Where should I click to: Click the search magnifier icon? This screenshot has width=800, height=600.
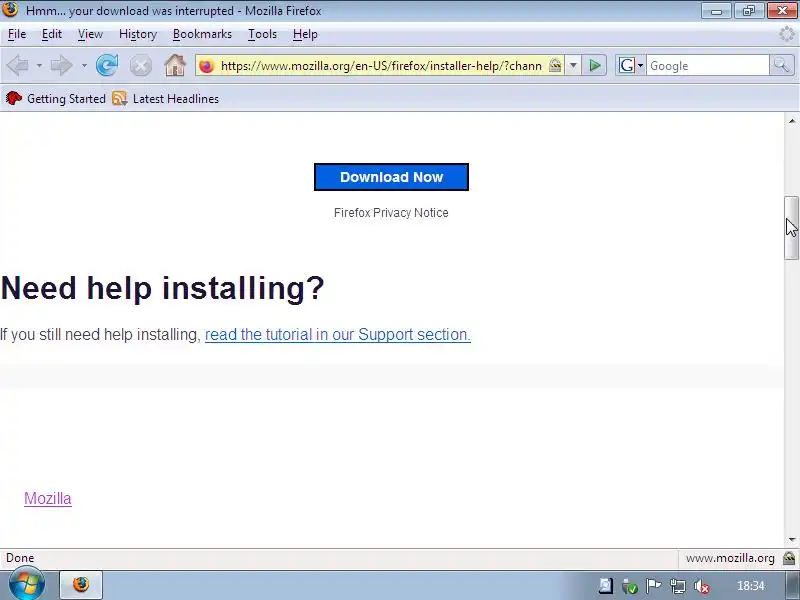pos(782,65)
